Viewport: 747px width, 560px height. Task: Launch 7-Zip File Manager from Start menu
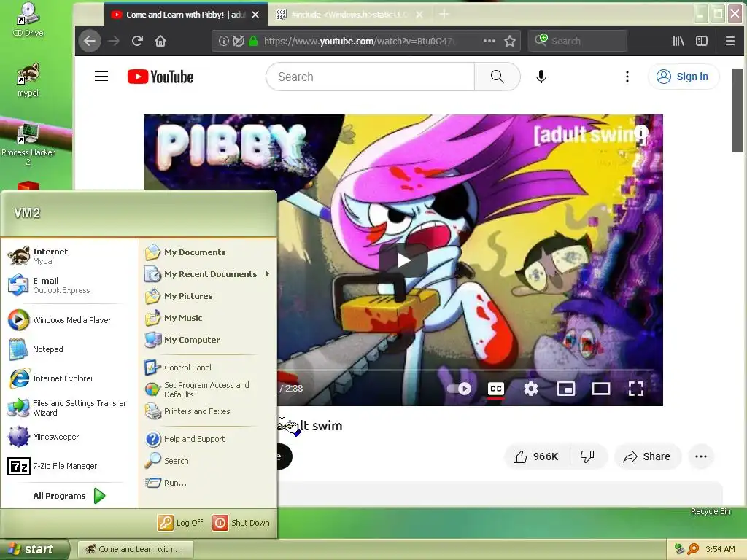[65, 466]
